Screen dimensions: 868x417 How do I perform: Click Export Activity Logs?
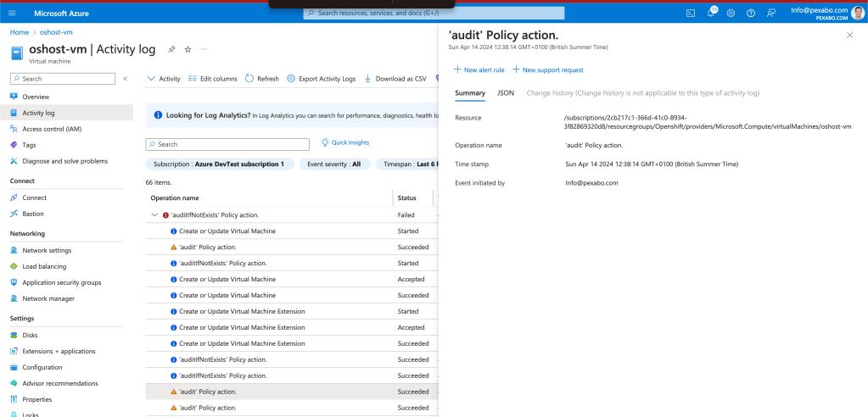(321, 79)
